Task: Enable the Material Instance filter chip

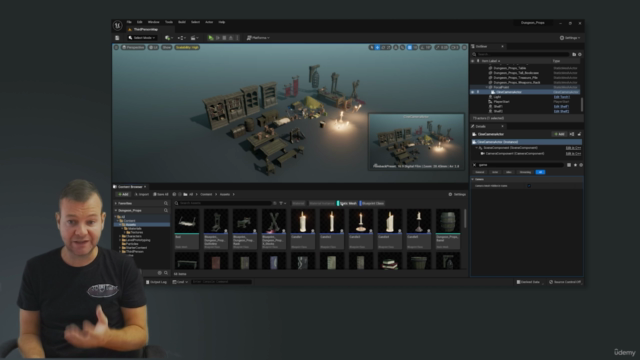Action: click(x=322, y=203)
